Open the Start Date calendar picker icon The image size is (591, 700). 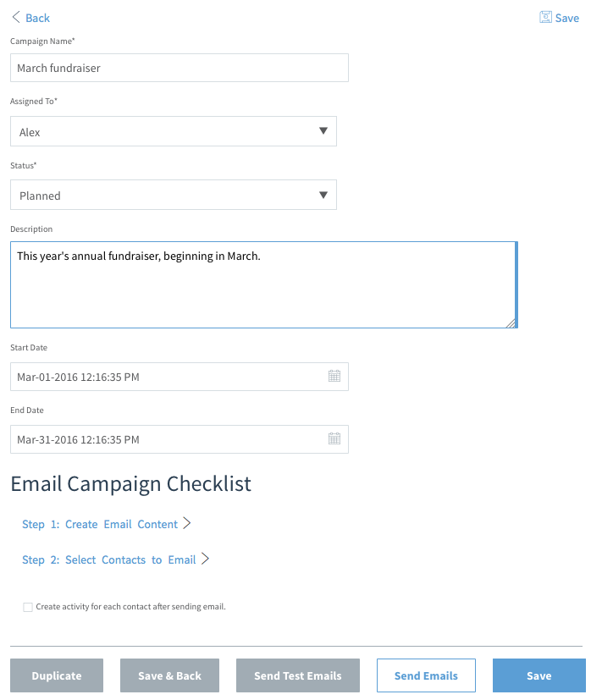tap(334, 377)
